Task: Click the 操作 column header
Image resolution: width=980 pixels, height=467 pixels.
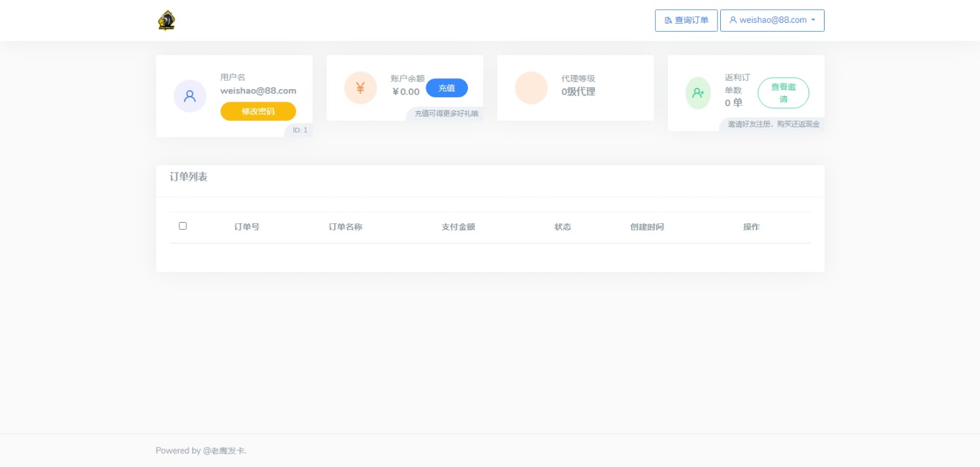Action: 751,227
